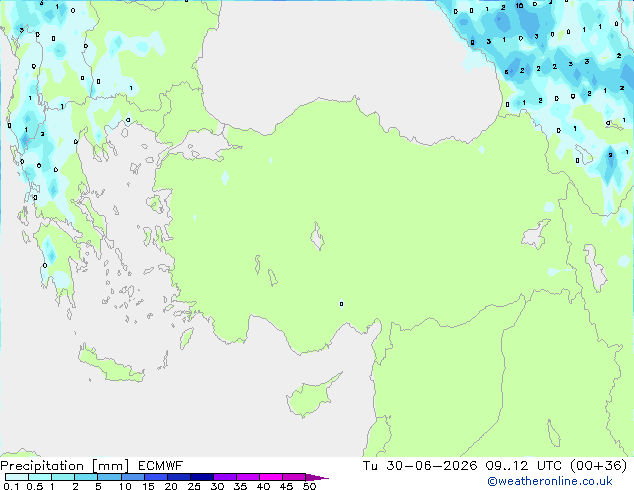Screen dimensions: 634x490
Task: Click the '10' value at top right
Action: 520,6
